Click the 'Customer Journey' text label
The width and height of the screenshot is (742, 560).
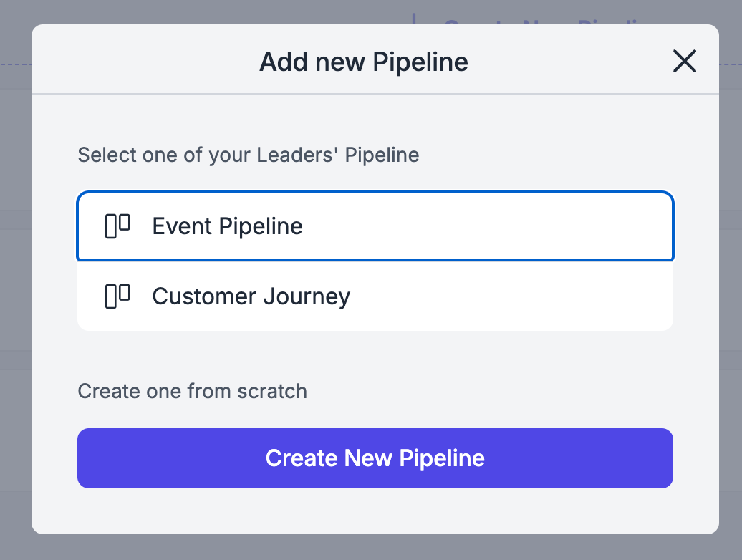pyautogui.click(x=251, y=296)
